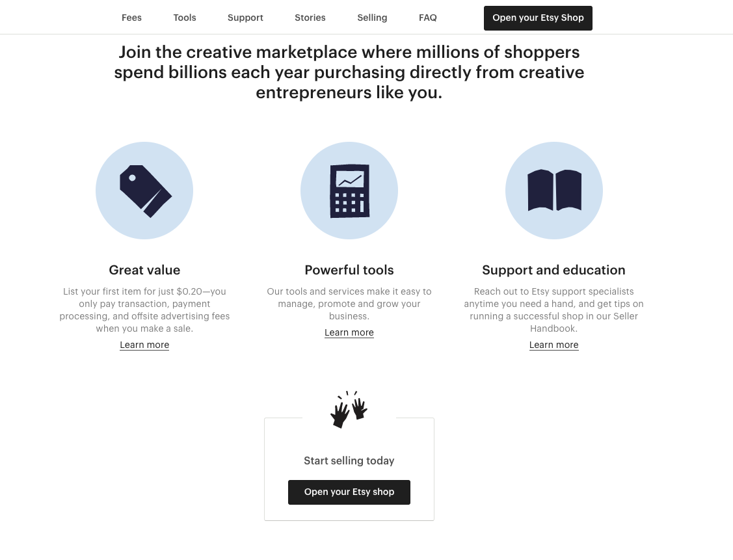This screenshot has width=733, height=560.
Task: Click the Powerful tools heading
Action: coord(349,270)
